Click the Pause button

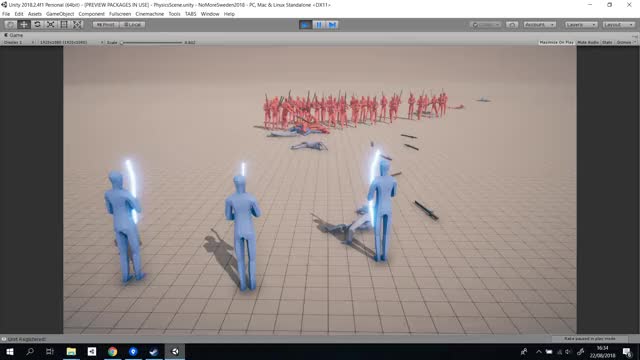coord(319,24)
